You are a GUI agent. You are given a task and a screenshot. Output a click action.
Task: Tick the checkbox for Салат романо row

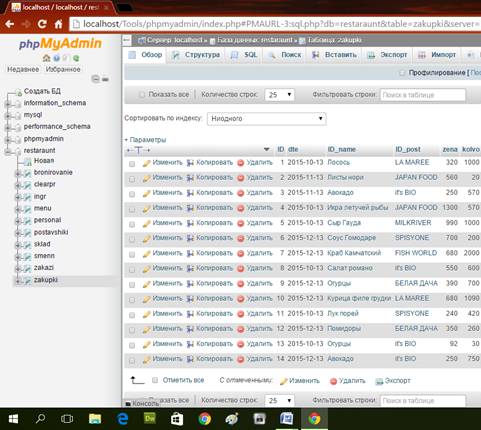132,270
